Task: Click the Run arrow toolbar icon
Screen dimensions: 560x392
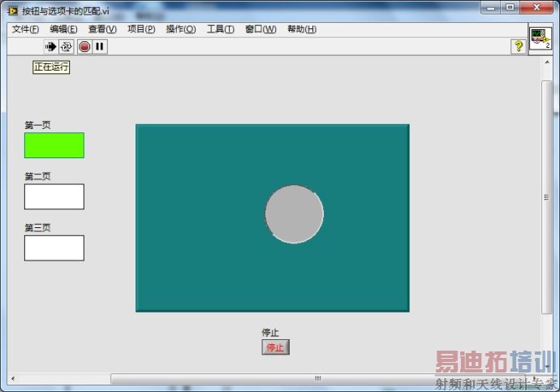Action: point(50,46)
